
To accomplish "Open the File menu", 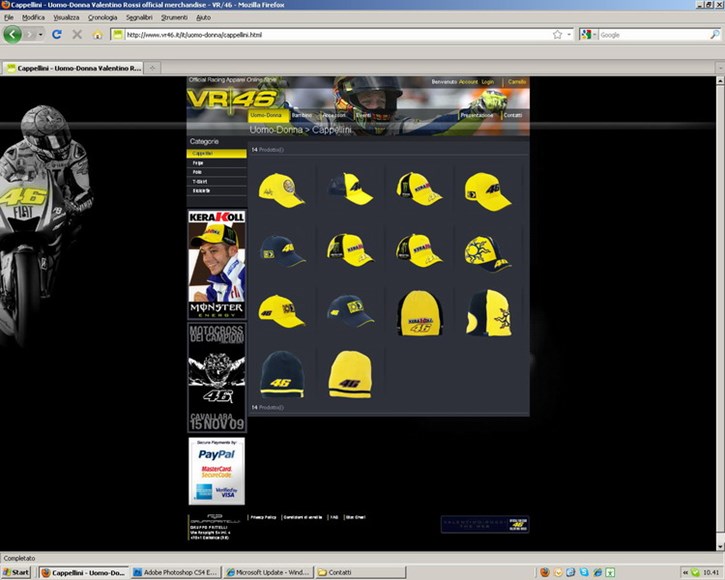I will click(9, 17).
